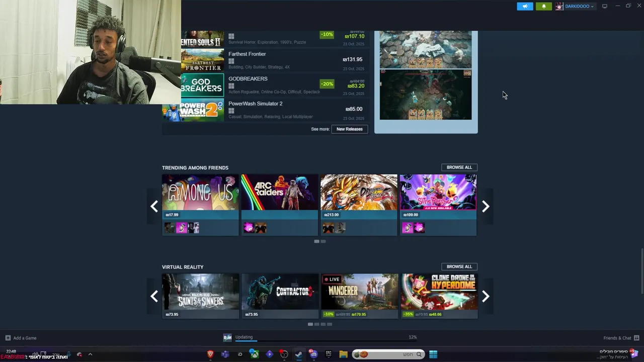Click the store page vertical scrollbar
This screenshot has height=362, width=644.
642,271
